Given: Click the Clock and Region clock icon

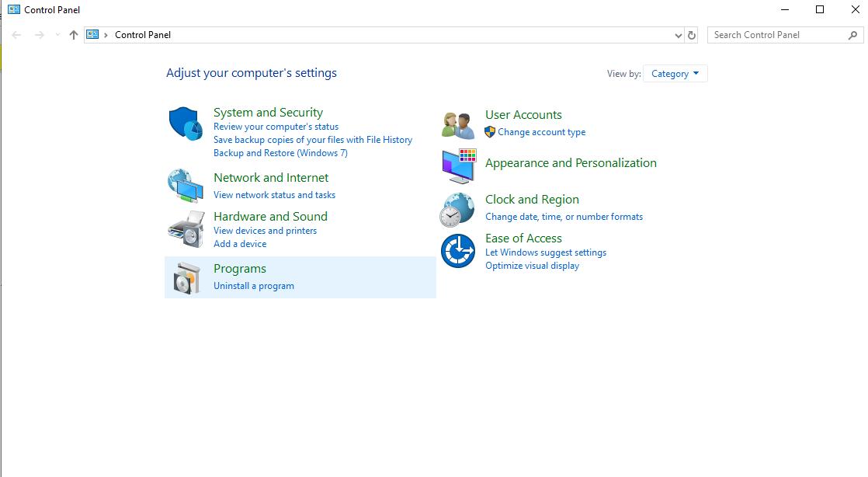Looking at the screenshot, I should pos(458,208).
